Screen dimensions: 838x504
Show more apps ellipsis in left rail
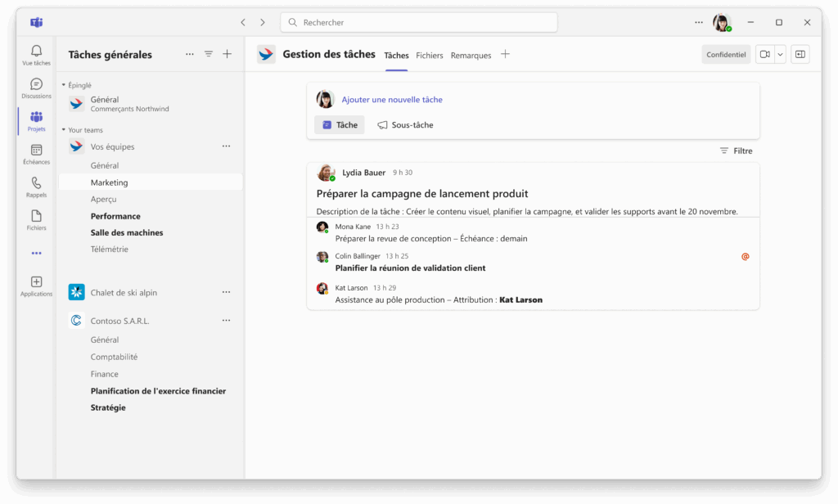(x=36, y=254)
